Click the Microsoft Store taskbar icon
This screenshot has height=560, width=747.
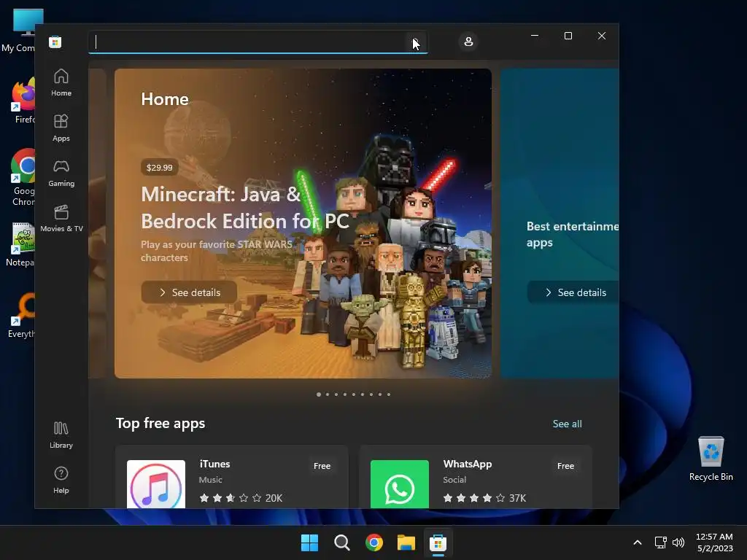point(438,542)
